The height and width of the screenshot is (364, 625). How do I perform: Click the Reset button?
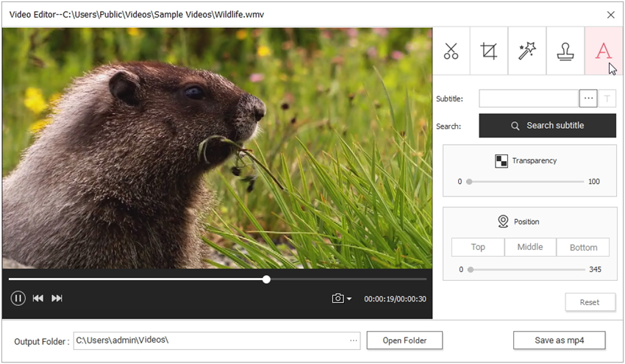[x=590, y=302]
